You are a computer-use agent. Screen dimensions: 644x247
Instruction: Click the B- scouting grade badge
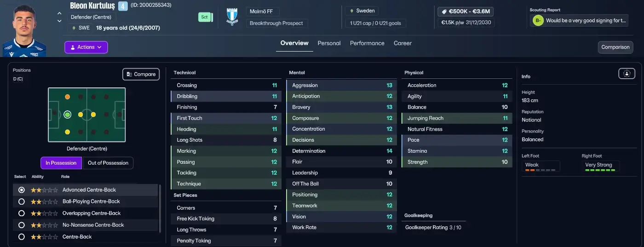[538, 21]
